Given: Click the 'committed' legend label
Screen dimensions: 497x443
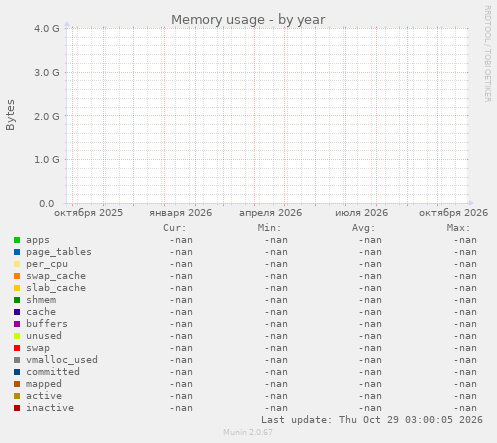Looking at the screenshot, I should point(53,372).
